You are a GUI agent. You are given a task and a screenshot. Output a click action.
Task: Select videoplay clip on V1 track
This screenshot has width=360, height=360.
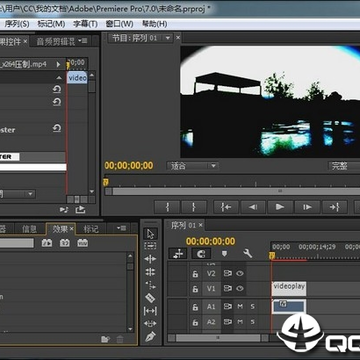click(x=289, y=289)
